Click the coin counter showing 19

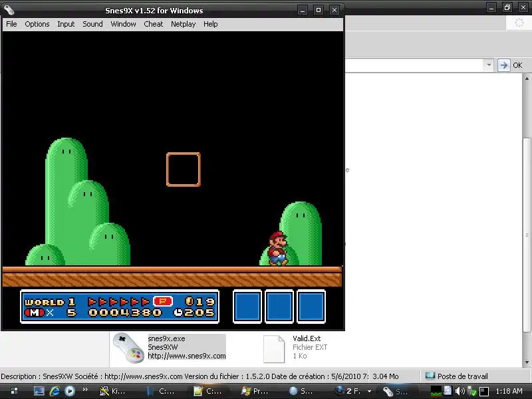tap(200, 301)
